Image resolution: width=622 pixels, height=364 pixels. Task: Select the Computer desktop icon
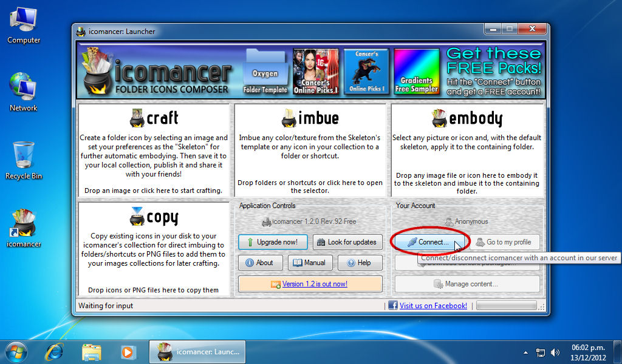(24, 25)
